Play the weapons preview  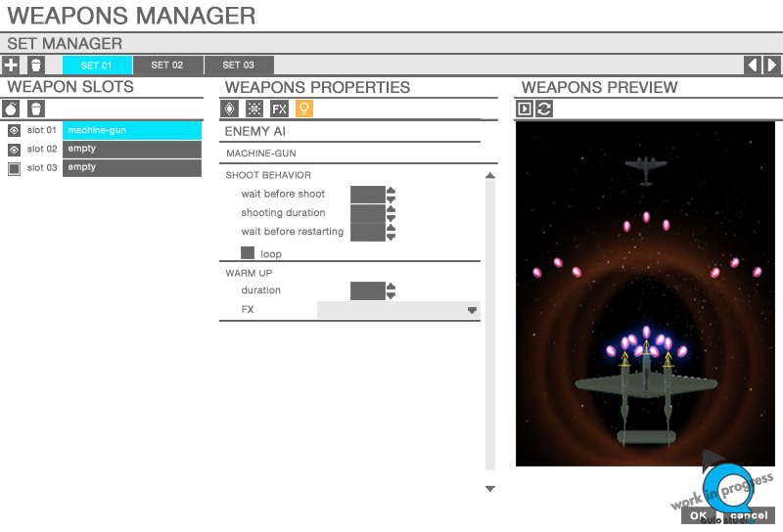525,109
